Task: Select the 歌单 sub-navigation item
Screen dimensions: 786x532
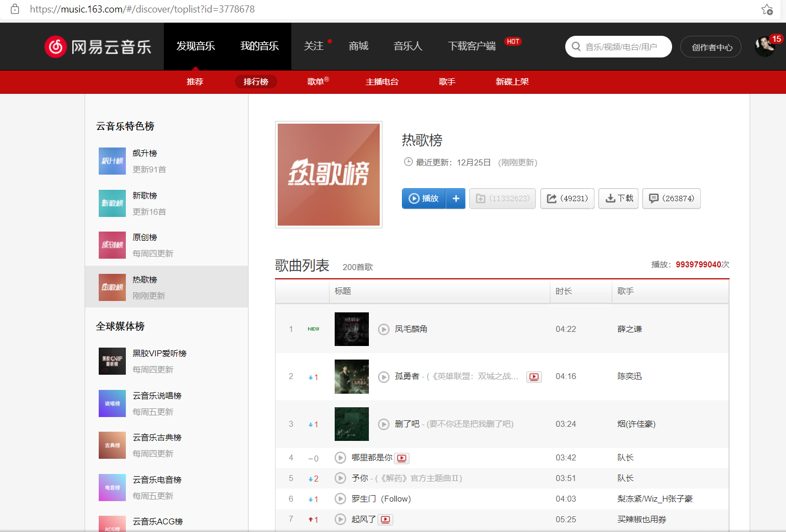Action: click(316, 82)
